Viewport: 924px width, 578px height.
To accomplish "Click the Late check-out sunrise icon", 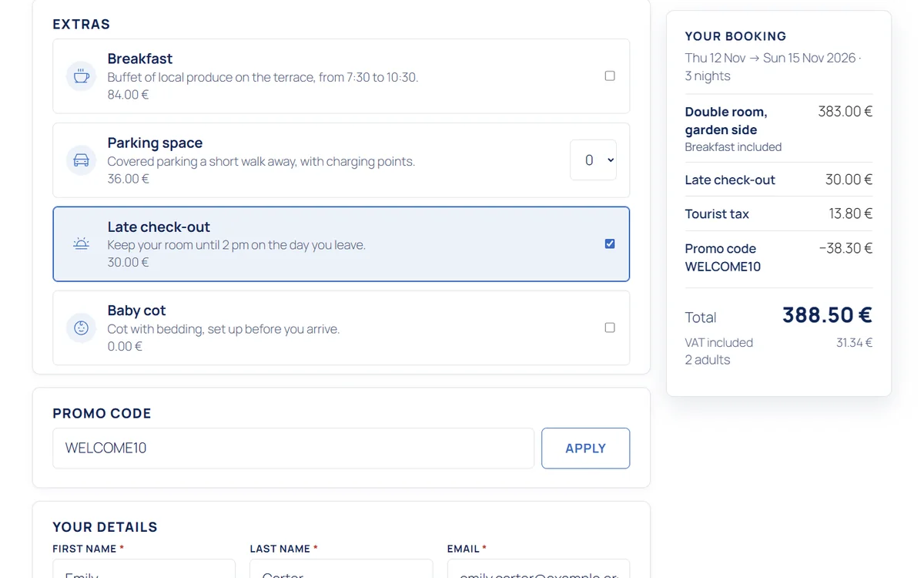I will pos(81,244).
